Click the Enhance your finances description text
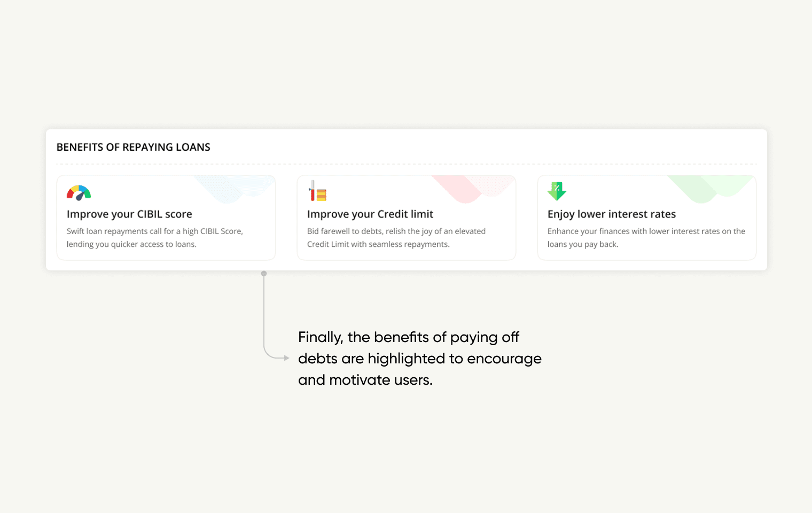 point(646,238)
